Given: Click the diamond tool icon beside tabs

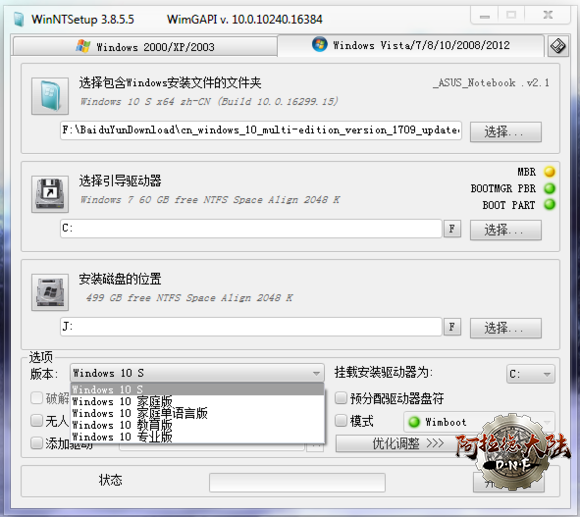Looking at the screenshot, I should tap(558, 47).
